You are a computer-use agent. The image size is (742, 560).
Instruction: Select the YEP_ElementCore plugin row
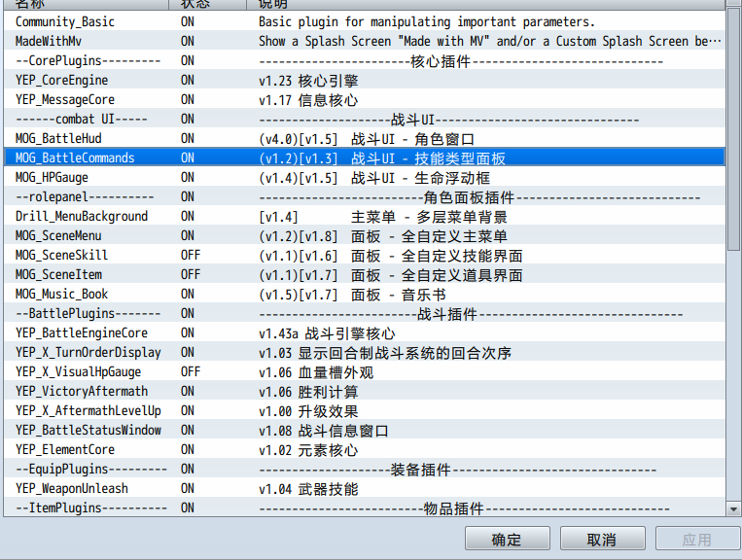[365, 449]
